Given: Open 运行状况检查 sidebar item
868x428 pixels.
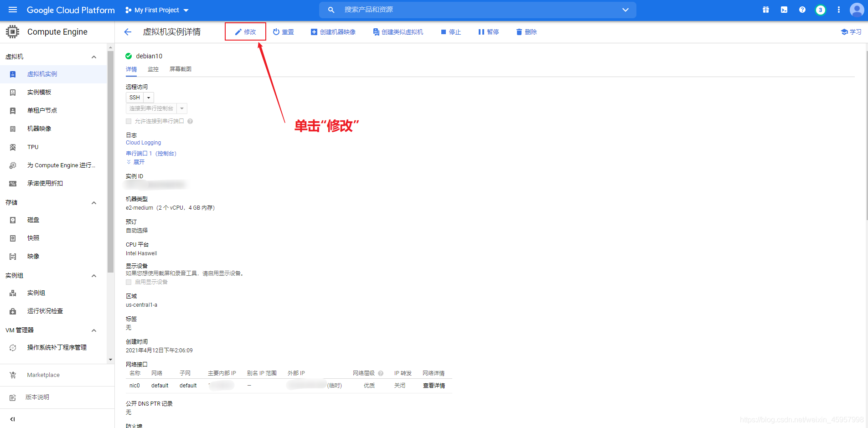Looking at the screenshot, I should pyautogui.click(x=53, y=311).
